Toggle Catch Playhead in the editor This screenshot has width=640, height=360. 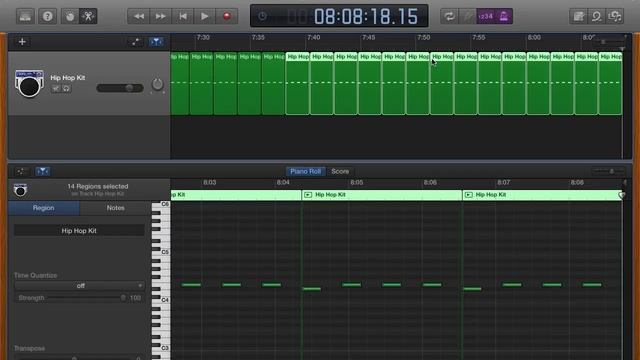click(42, 171)
